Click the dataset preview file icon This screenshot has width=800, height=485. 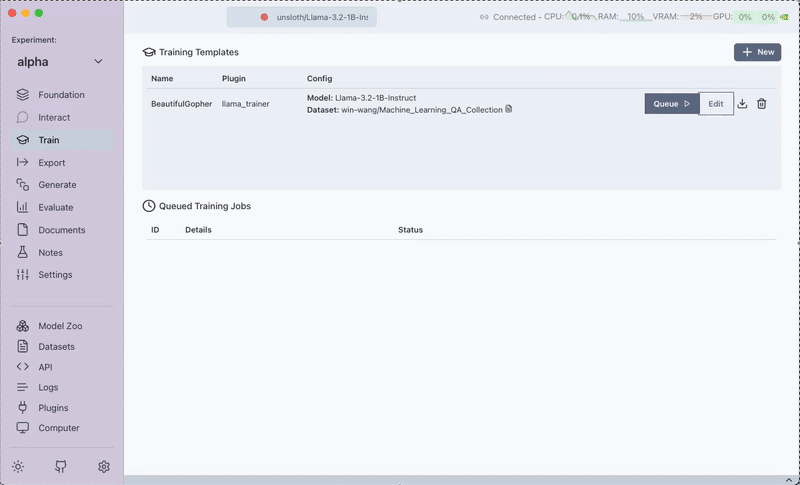(509, 109)
